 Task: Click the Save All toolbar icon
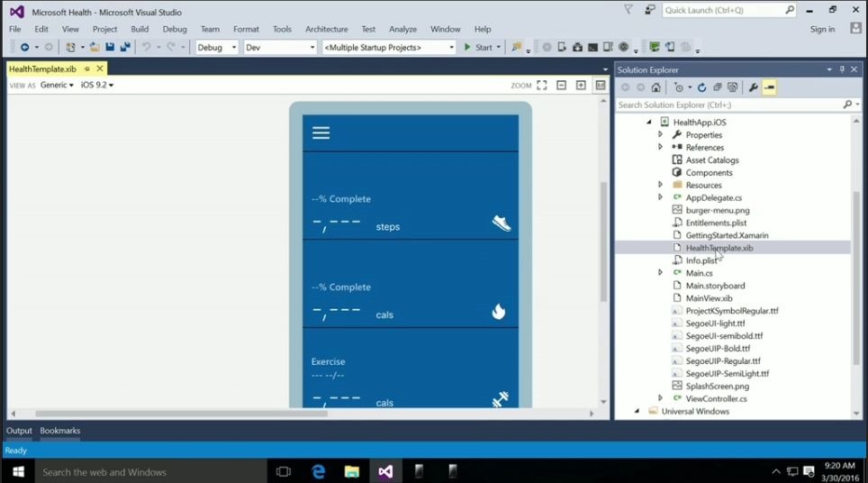coord(122,47)
